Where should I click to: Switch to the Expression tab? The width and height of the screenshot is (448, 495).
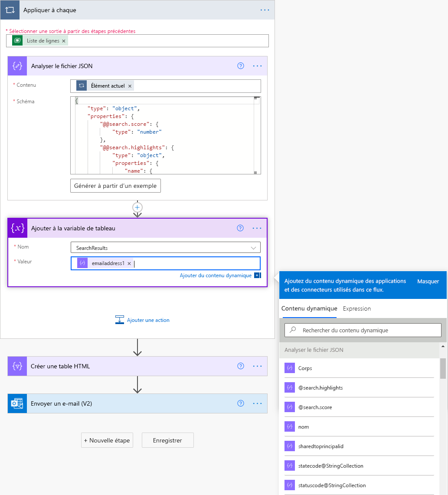[x=357, y=308]
